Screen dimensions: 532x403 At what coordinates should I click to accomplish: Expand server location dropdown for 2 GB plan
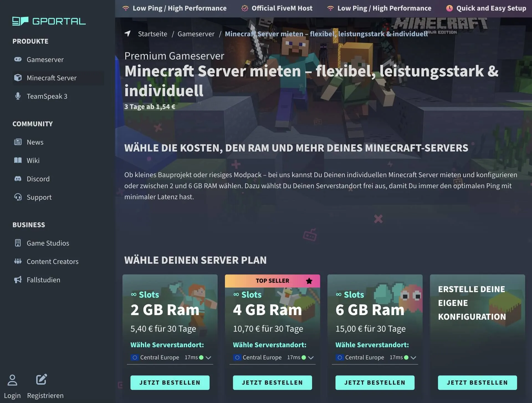170,358
